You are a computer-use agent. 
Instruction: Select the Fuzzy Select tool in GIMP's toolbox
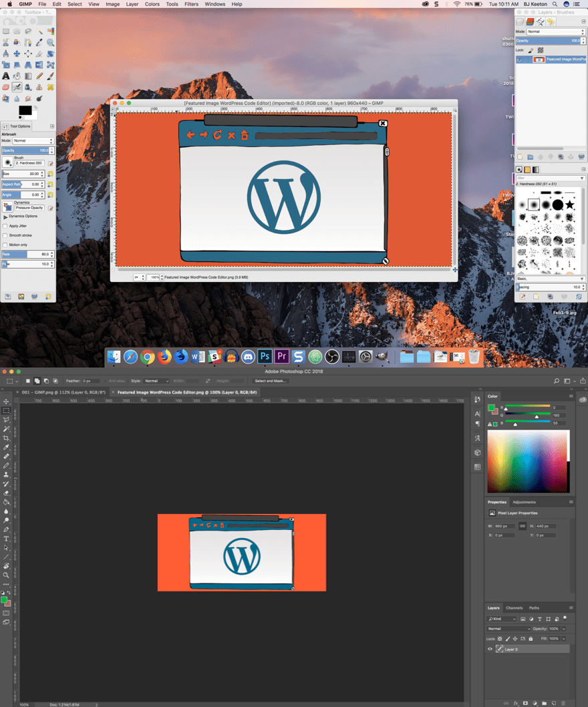[x=39, y=31]
